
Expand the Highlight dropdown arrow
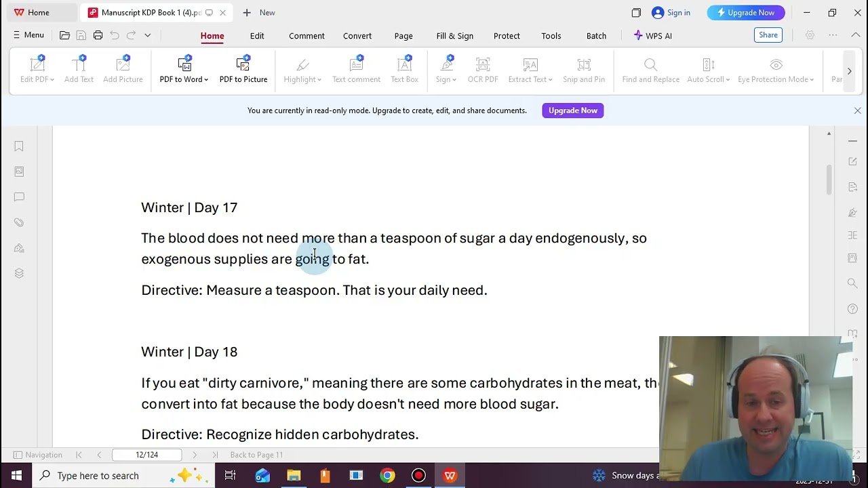point(319,80)
